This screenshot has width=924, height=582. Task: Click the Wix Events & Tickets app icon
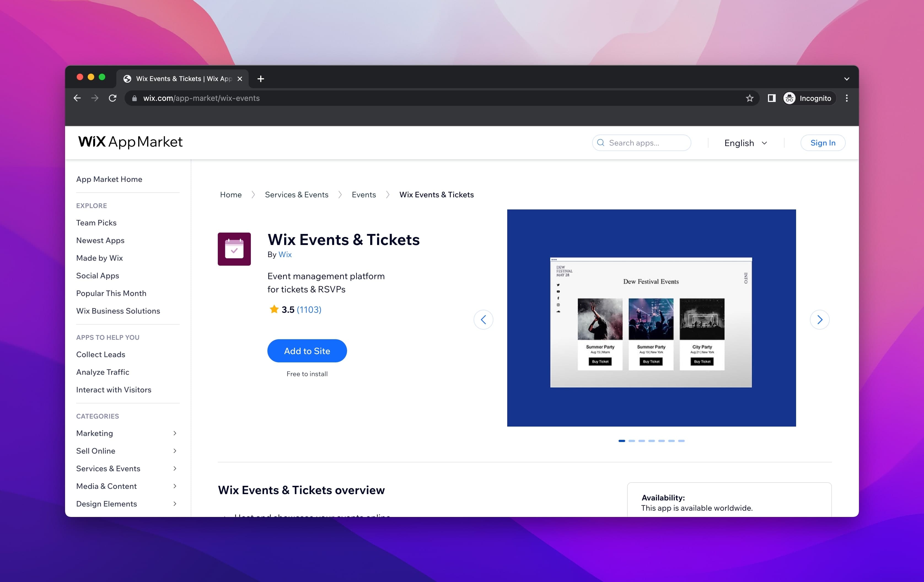pos(233,249)
